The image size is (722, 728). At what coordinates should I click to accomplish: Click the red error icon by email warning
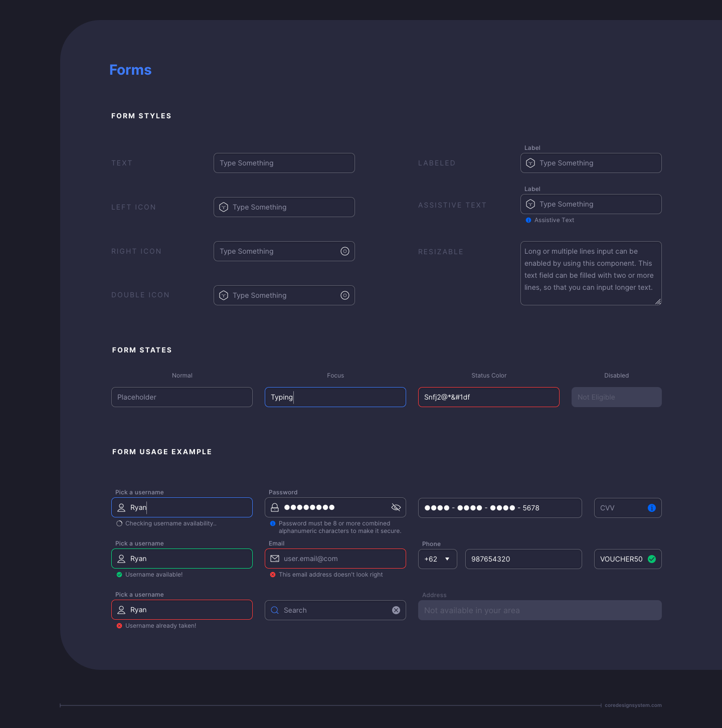coord(273,575)
